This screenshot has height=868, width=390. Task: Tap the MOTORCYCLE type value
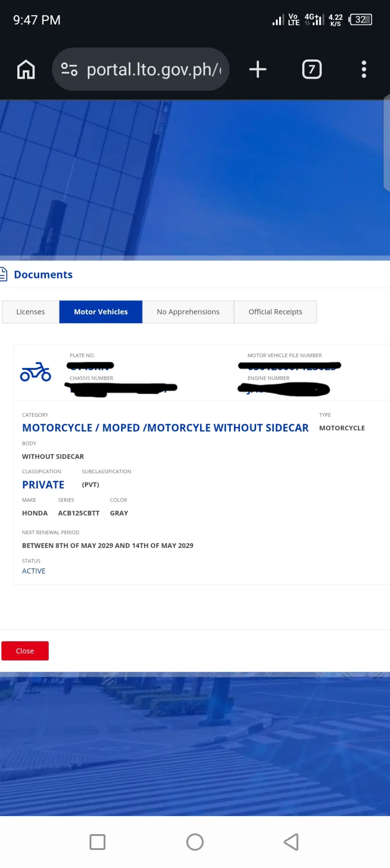pos(342,428)
